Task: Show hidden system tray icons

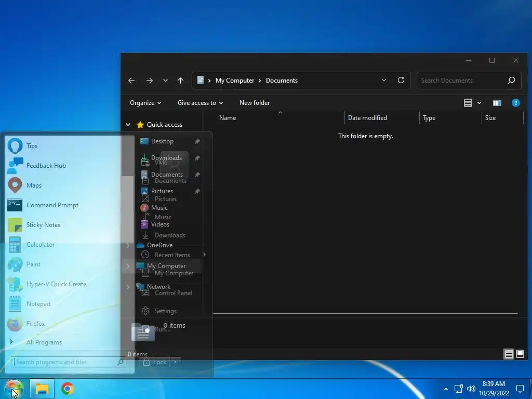Action: point(446,389)
